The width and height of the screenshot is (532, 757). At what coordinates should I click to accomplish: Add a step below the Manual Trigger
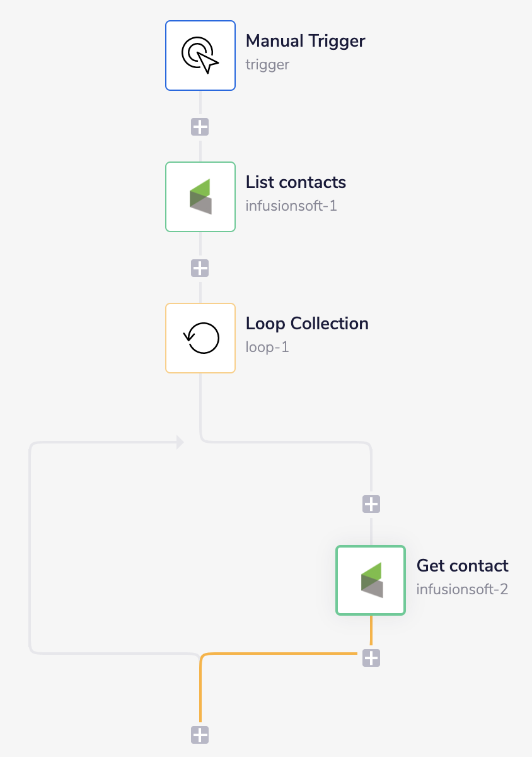click(200, 127)
